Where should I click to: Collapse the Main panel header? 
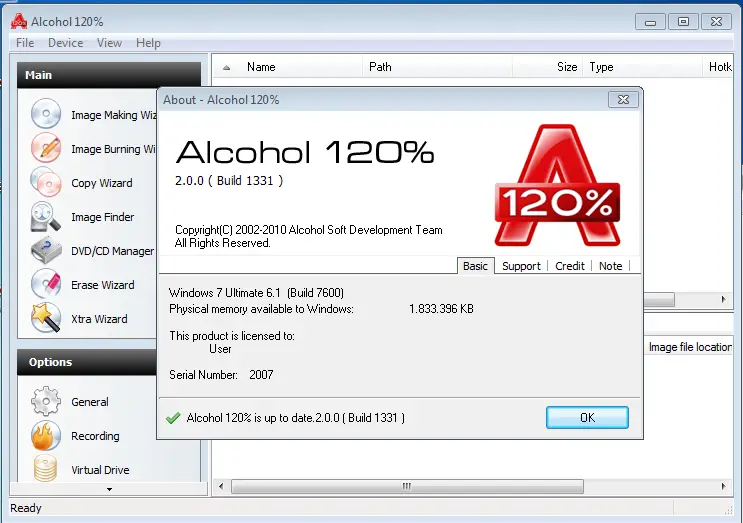point(109,75)
